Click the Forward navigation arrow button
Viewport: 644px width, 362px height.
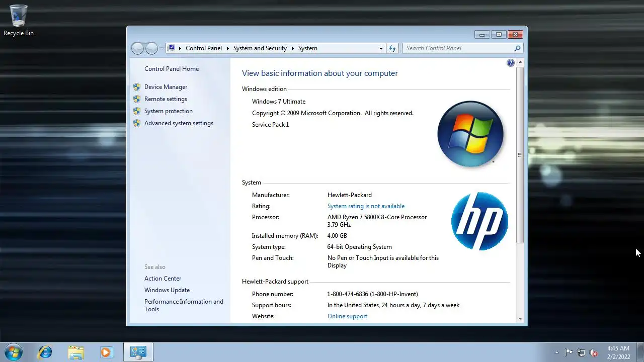pyautogui.click(x=151, y=48)
